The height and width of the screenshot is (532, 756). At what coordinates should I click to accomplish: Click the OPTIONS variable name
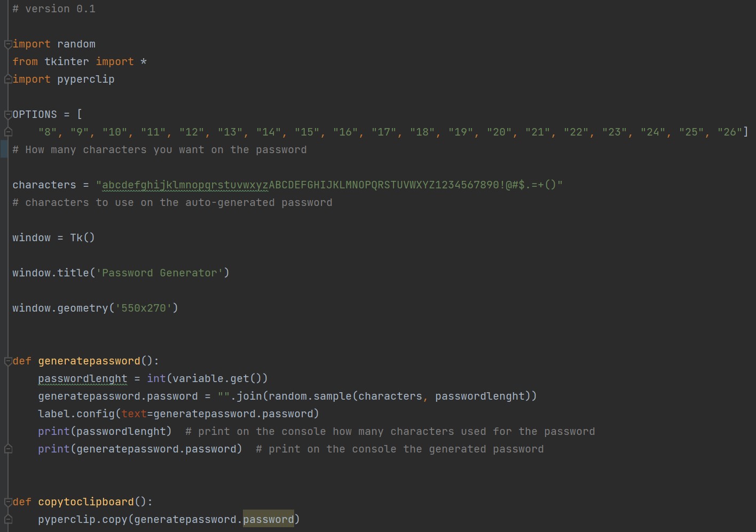[35, 115]
